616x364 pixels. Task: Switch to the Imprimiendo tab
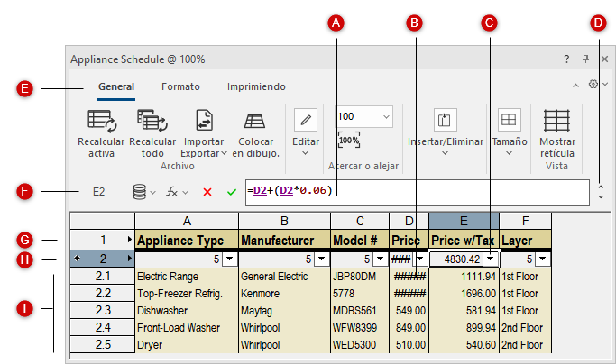[256, 86]
